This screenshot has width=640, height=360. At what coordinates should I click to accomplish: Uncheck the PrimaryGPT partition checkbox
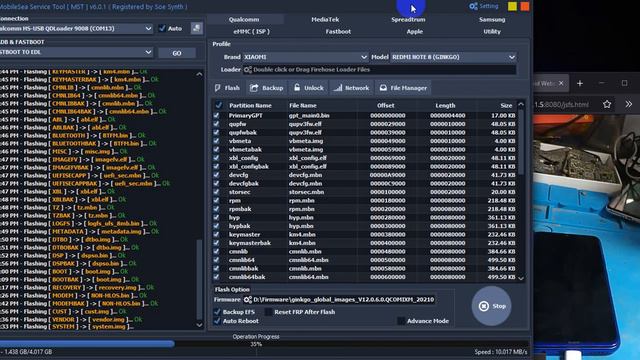tap(216, 116)
